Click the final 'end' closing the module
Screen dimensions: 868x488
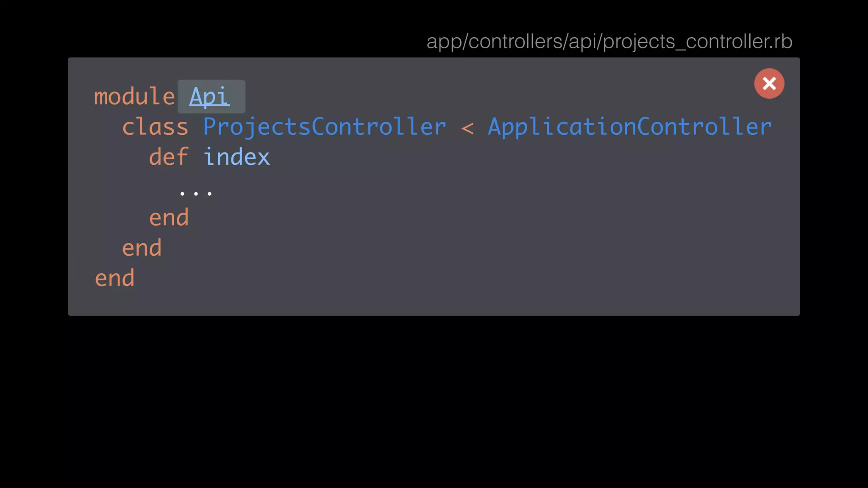114,278
